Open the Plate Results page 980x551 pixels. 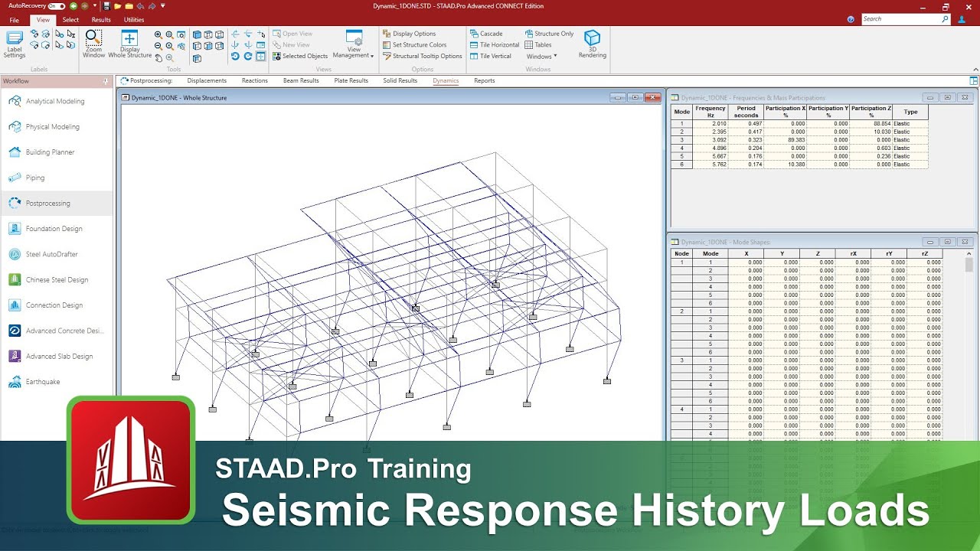[351, 80]
